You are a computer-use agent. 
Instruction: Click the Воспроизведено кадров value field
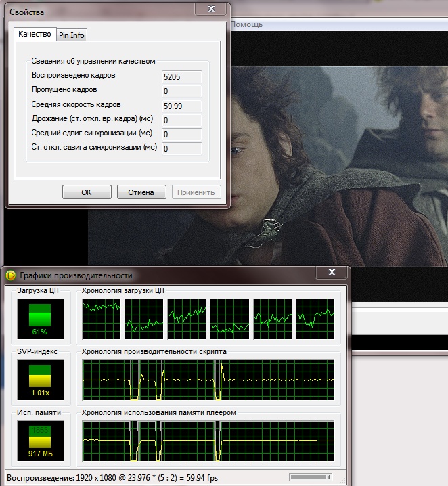click(181, 77)
